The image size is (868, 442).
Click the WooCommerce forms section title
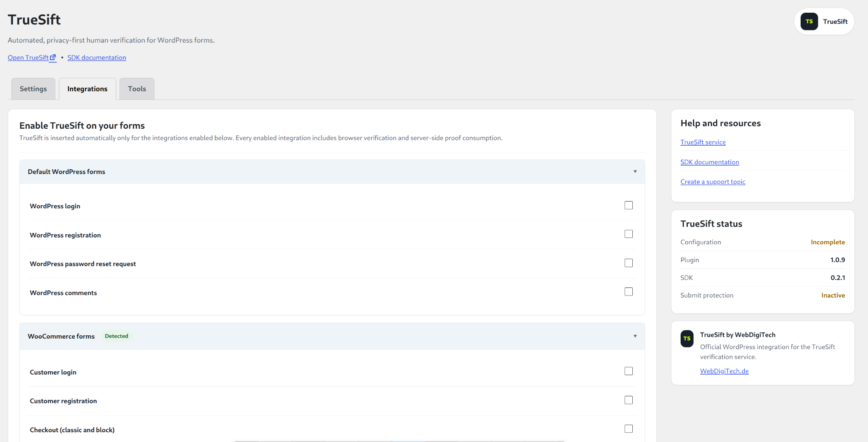(61, 337)
